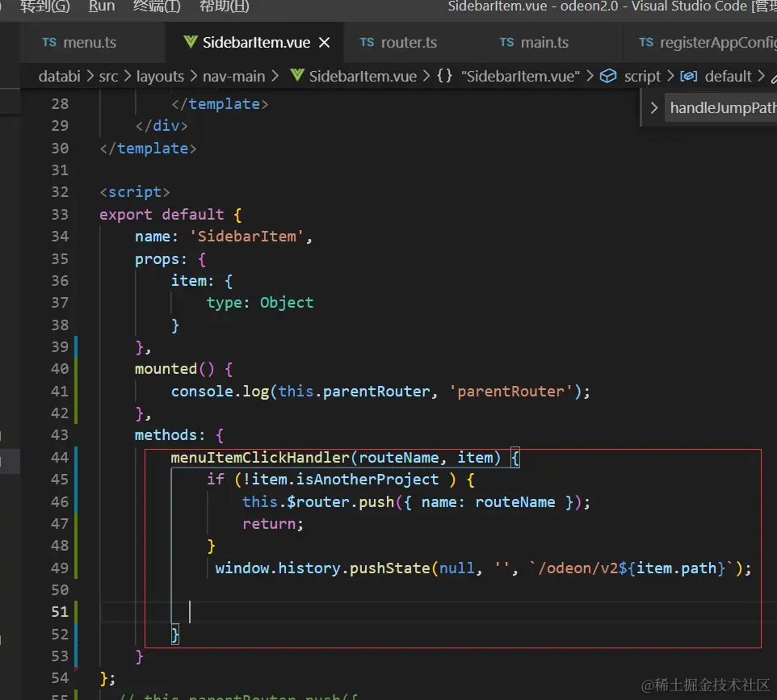Expand the handleJumpPath sticky entry chevron
Viewport: 777px width, 700px height.
pos(653,107)
